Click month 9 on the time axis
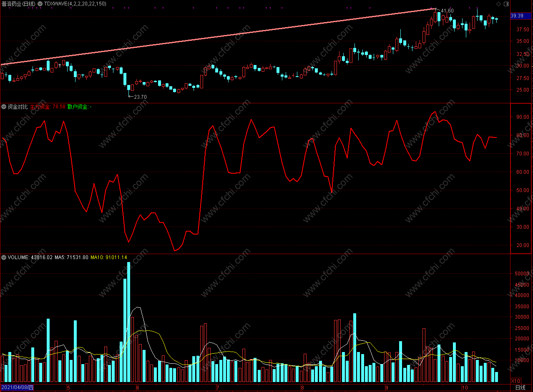Screen dimensions: 533x392 pos(387,388)
